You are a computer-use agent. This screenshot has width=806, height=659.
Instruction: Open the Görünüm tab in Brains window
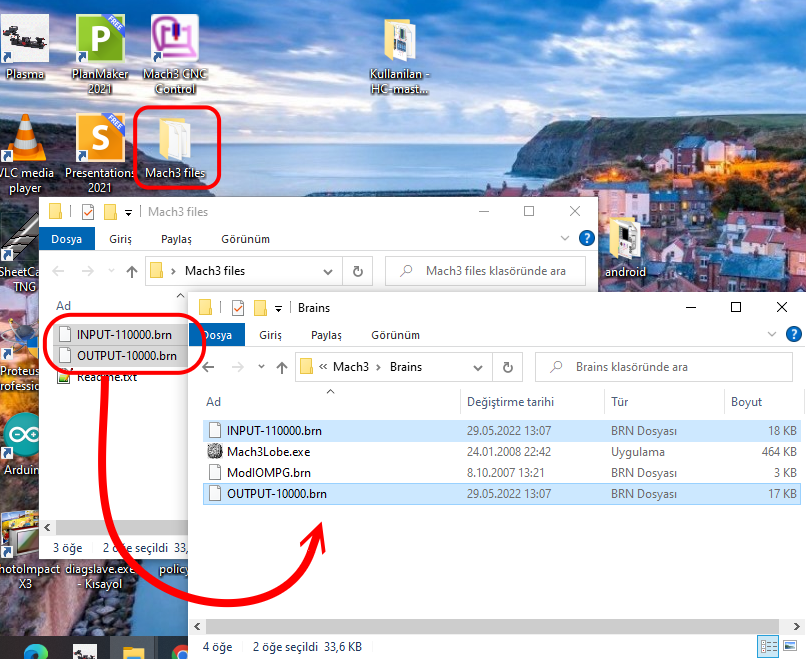395,335
